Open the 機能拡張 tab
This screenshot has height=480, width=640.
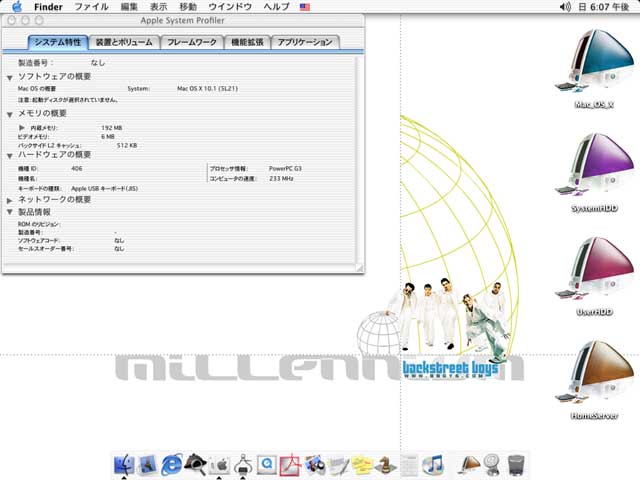[x=247, y=42]
